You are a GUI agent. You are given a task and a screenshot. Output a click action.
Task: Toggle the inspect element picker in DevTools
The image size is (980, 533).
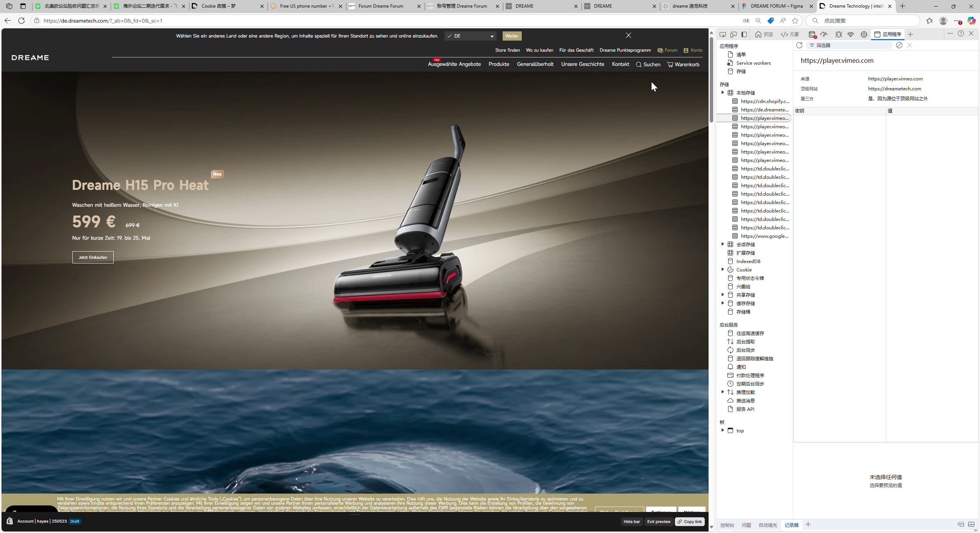[x=723, y=34]
